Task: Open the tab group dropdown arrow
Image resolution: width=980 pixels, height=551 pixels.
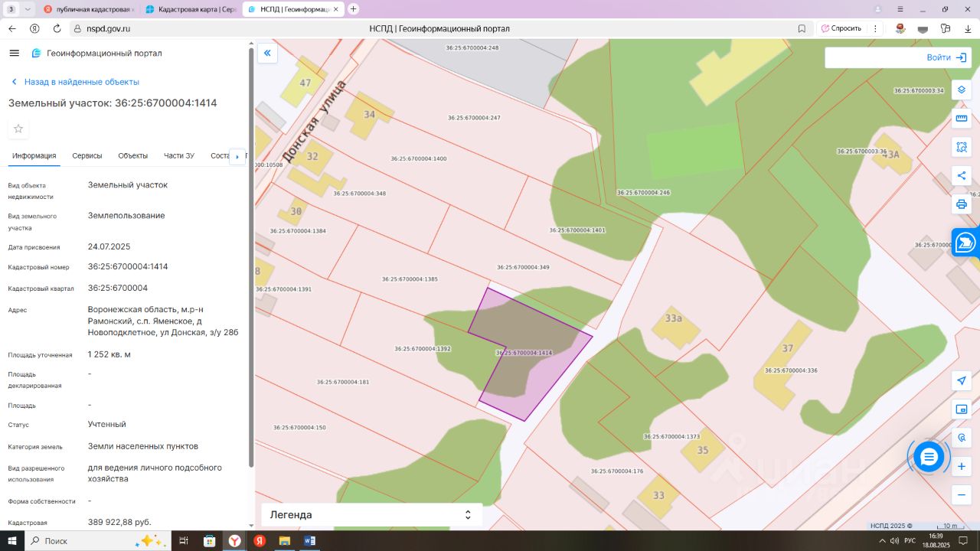Action: (28, 9)
